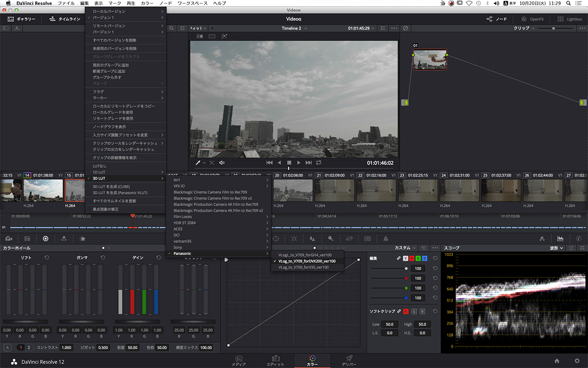Click the stop button in viewer
The image size is (588, 368).
289,162
